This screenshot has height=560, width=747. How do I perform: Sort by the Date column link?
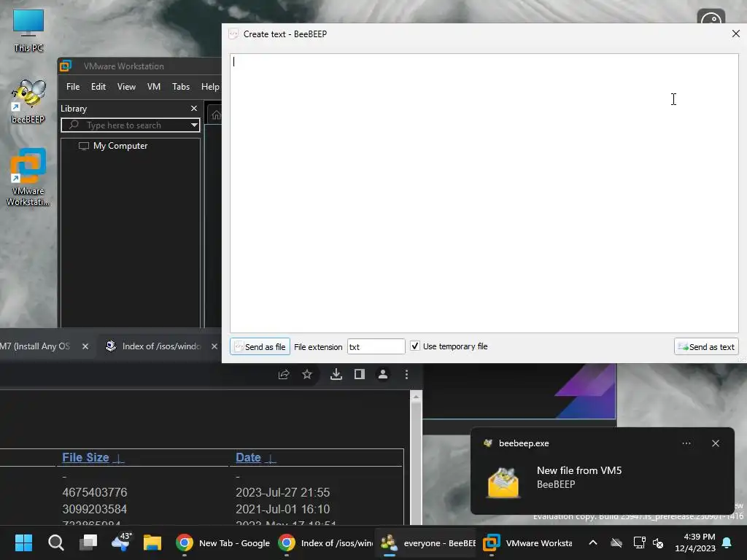click(248, 458)
